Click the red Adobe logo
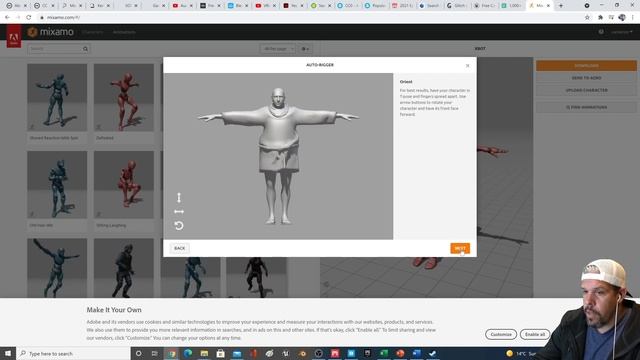The width and height of the screenshot is (640, 360). (x=14, y=36)
